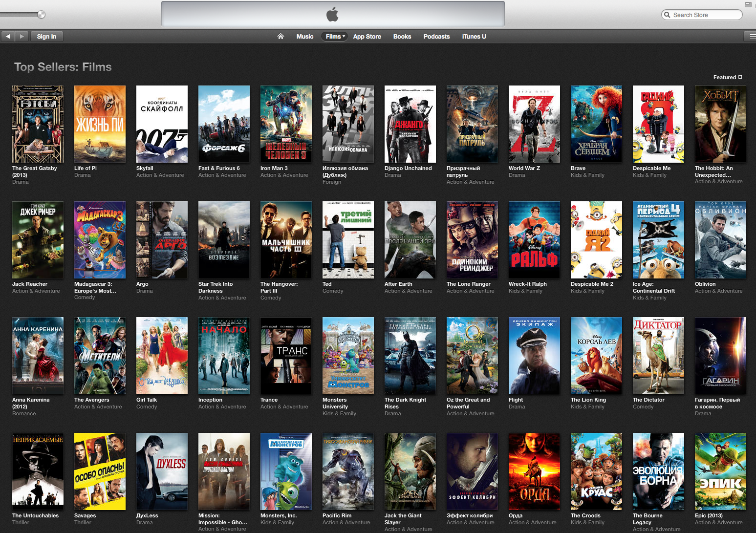756x533 pixels.
Task: Open the Django Unchained poster
Action: [x=410, y=124]
